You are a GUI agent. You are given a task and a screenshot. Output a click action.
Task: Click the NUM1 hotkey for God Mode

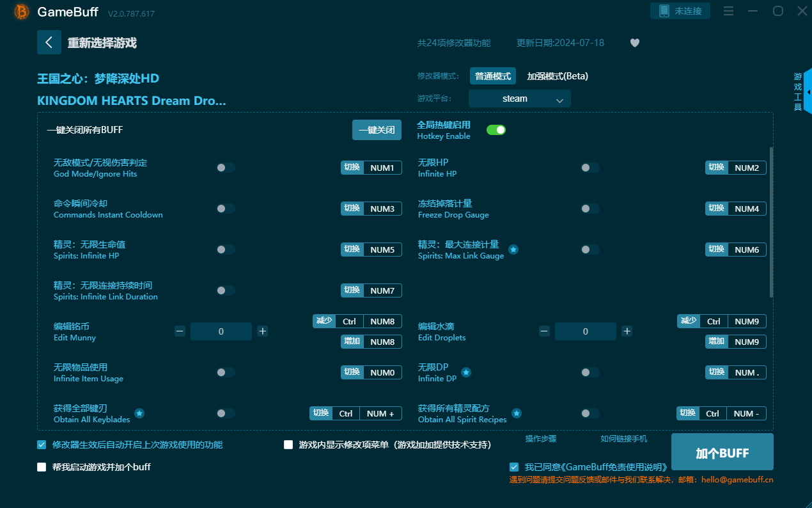tap(382, 168)
